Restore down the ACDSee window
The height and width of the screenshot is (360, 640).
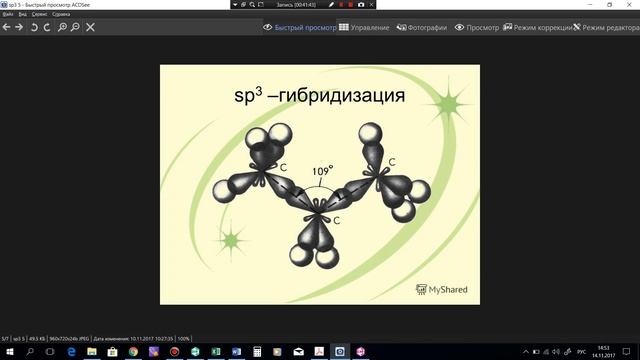[x=609, y=4]
